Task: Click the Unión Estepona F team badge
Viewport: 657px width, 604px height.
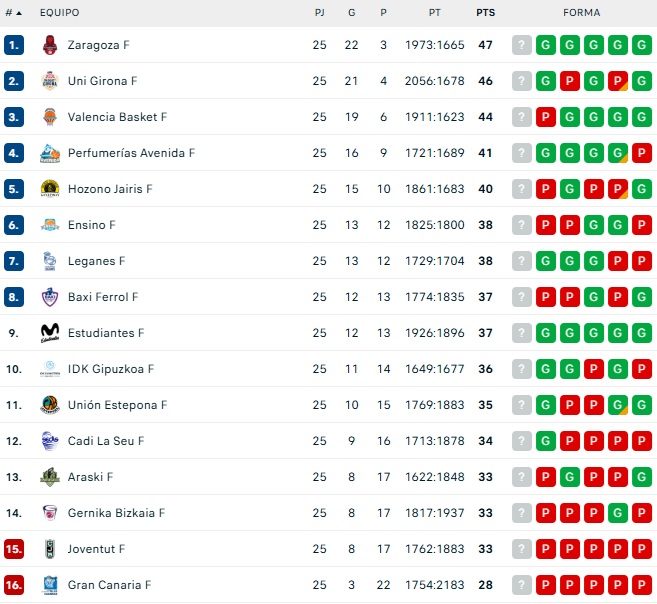Action: (x=50, y=405)
